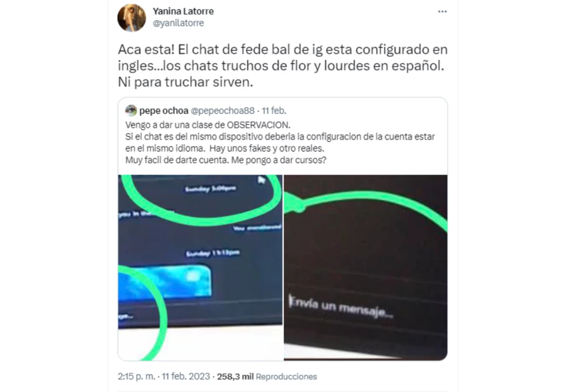588x392 pixels.
Task: Open Yanina Latorre's profile picture
Action: click(131, 18)
